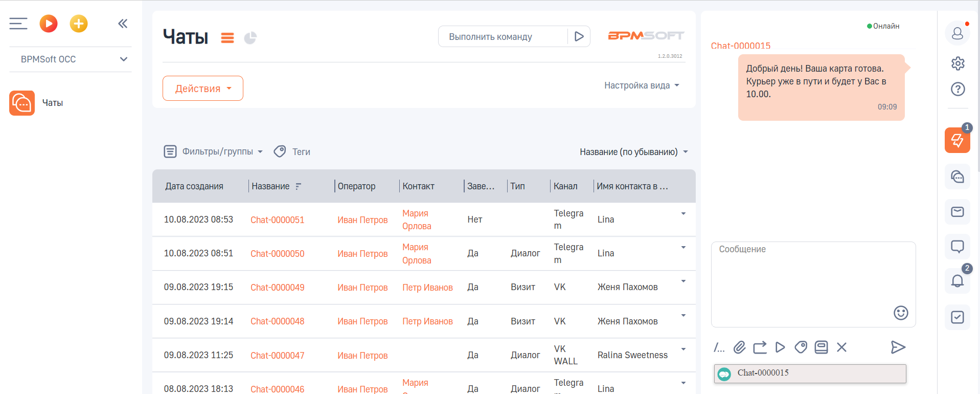Open help question mark icon

(958, 89)
